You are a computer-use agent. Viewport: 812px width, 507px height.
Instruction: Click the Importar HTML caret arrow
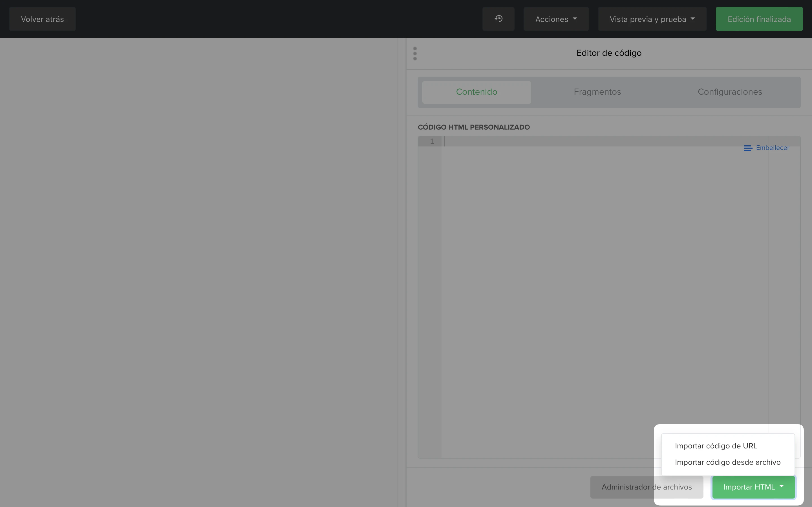click(782, 486)
